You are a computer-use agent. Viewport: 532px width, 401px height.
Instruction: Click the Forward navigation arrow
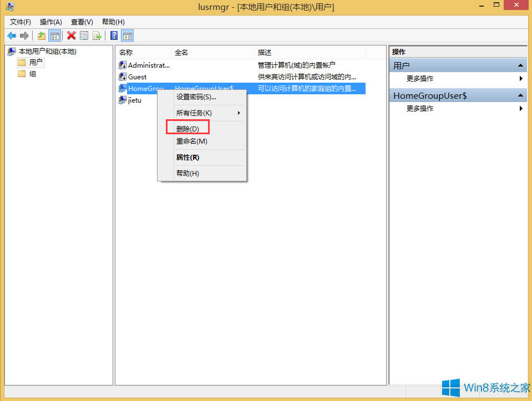click(x=24, y=35)
